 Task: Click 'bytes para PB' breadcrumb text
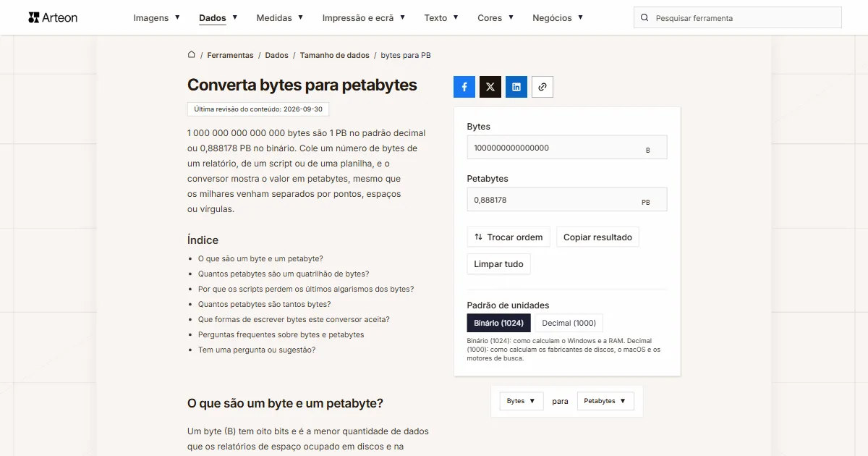tap(406, 55)
